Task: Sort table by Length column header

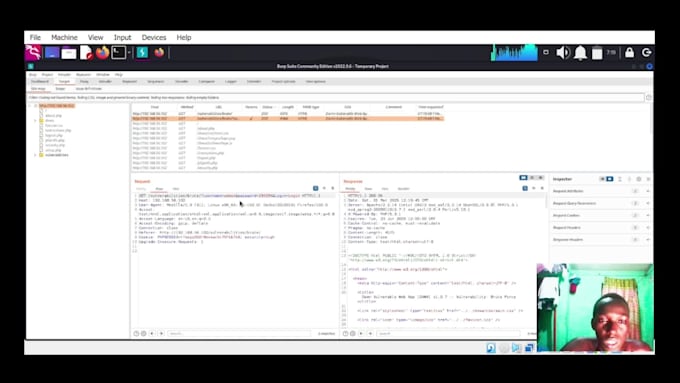Action: point(288,107)
